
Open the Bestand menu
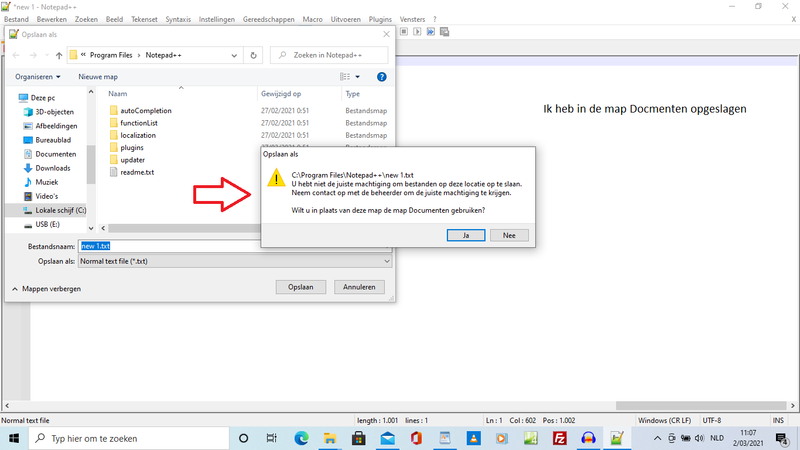(x=16, y=19)
